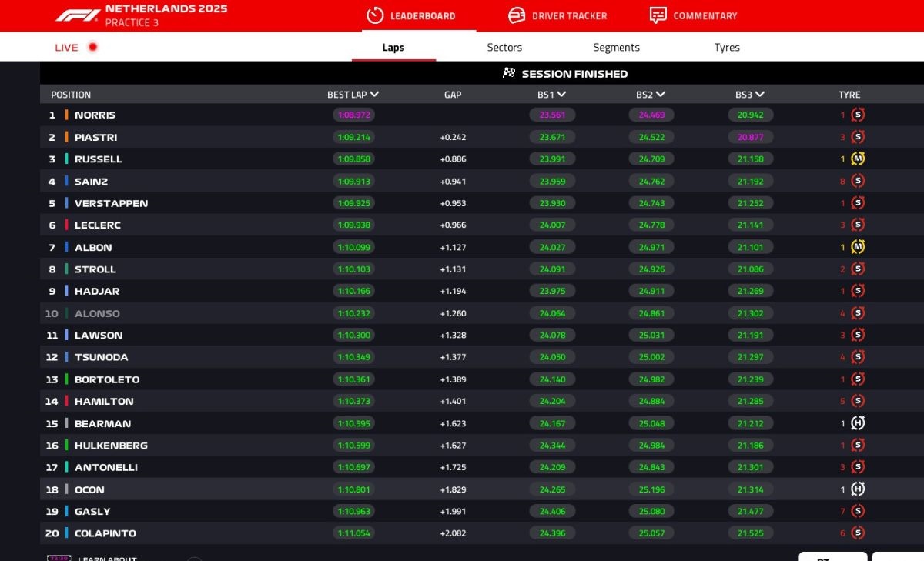Click the F1 logo in header
924x561 pixels.
(x=77, y=15)
